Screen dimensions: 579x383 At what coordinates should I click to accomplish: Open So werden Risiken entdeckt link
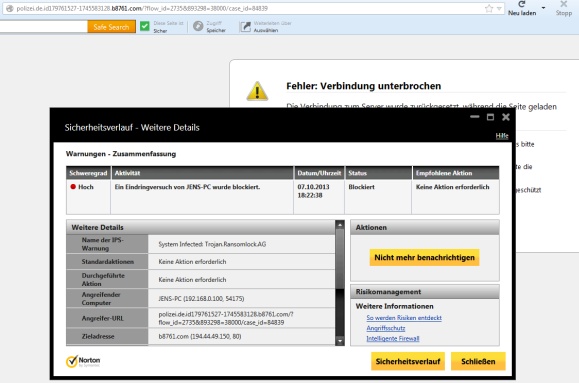404,318
